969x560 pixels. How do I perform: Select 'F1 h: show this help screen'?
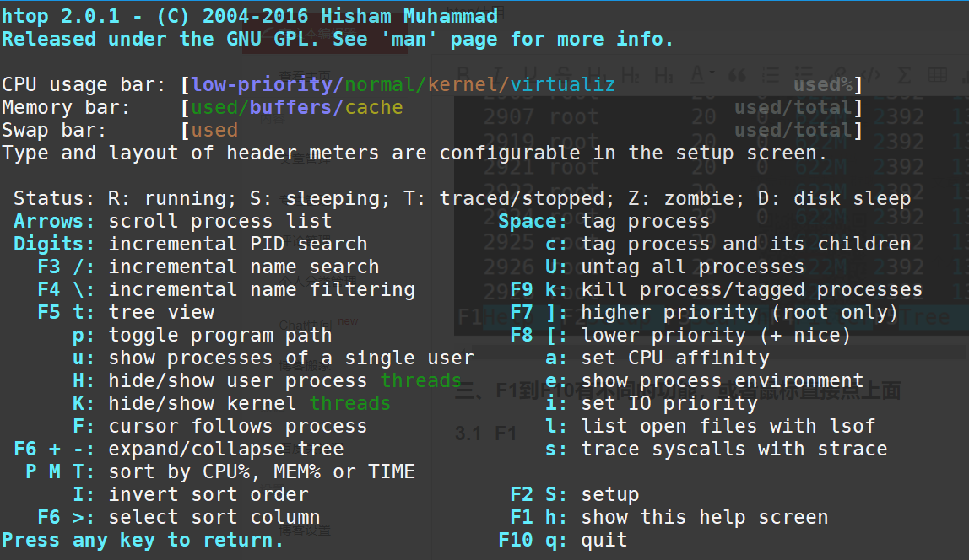click(669, 519)
